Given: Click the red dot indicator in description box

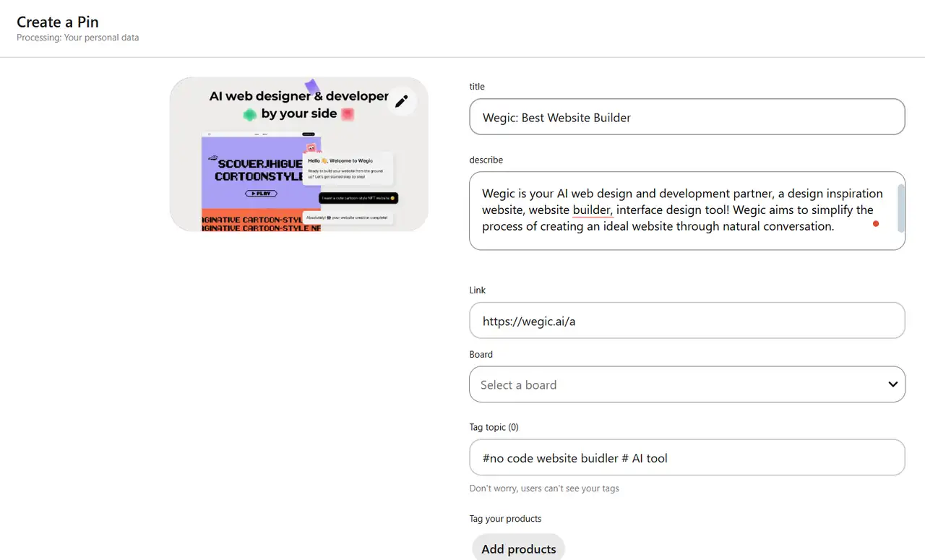Looking at the screenshot, I should coord(876,224).
